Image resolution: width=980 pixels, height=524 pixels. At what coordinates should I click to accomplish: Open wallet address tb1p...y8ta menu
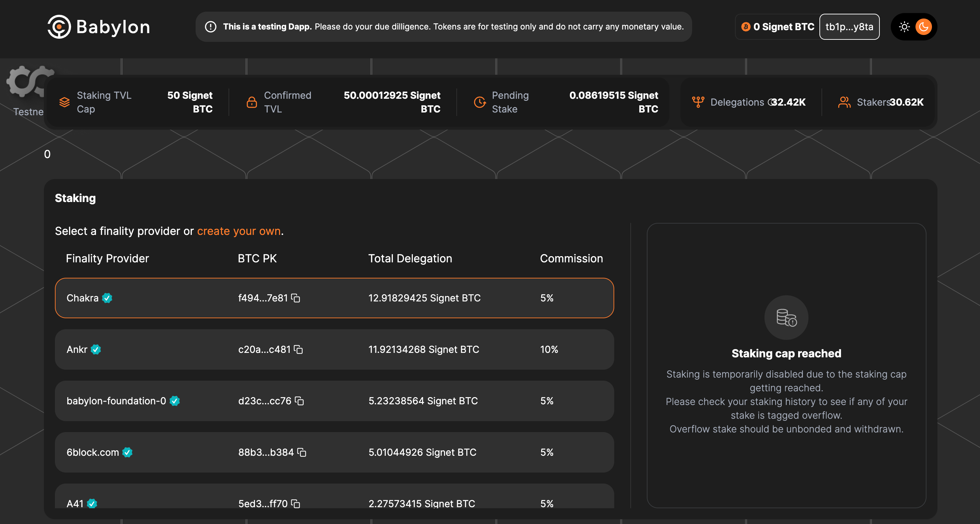coord(849,27)
